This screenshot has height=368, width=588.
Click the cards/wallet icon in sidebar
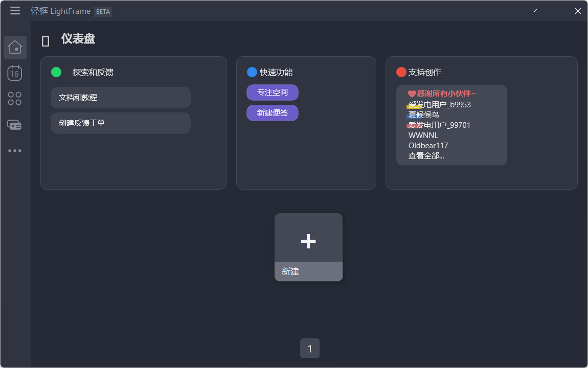click(x=15, y=124)
